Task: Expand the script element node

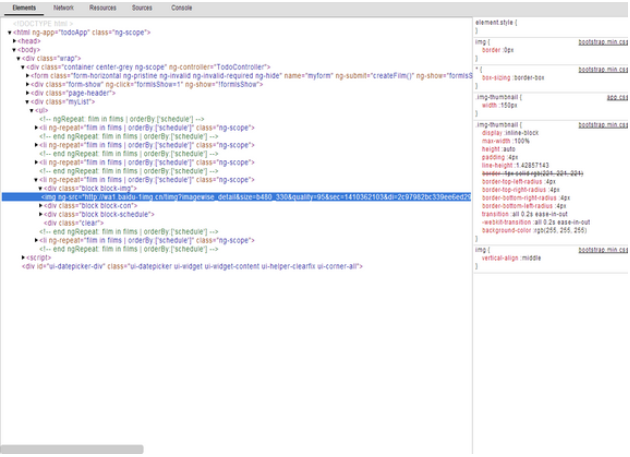Action: (24, 258)
